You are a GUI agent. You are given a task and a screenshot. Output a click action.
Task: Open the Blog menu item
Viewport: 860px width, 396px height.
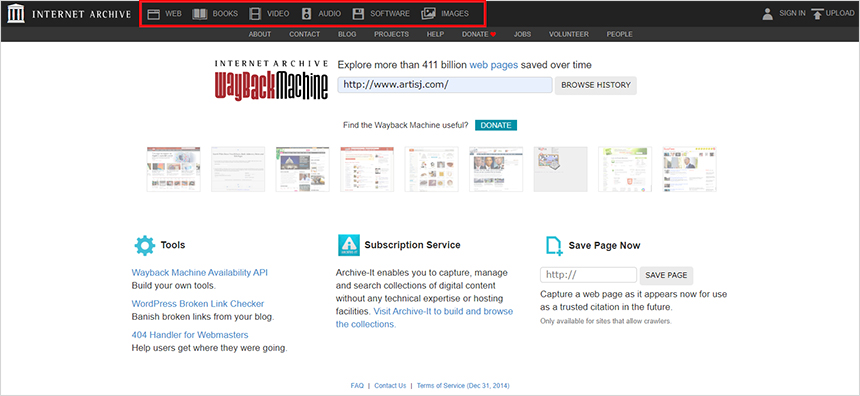coord(347,34)
